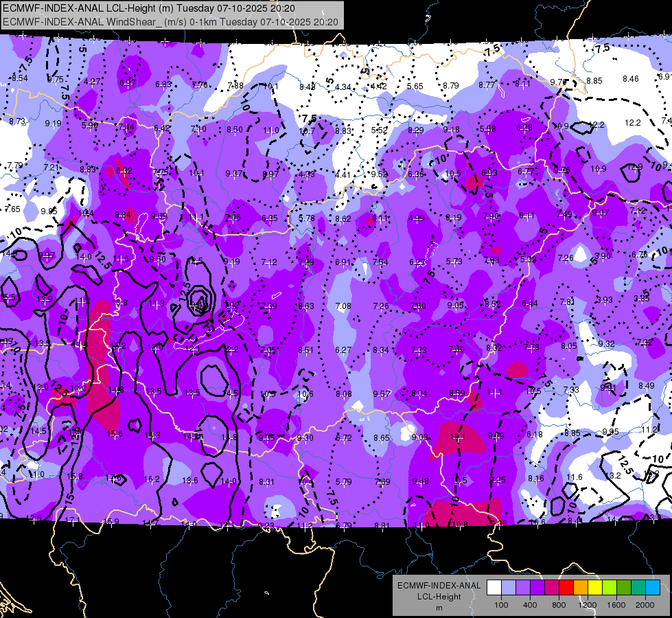Choose the dark green legend swatch
This screenshot has height=618, width=672.
point(624,588)
